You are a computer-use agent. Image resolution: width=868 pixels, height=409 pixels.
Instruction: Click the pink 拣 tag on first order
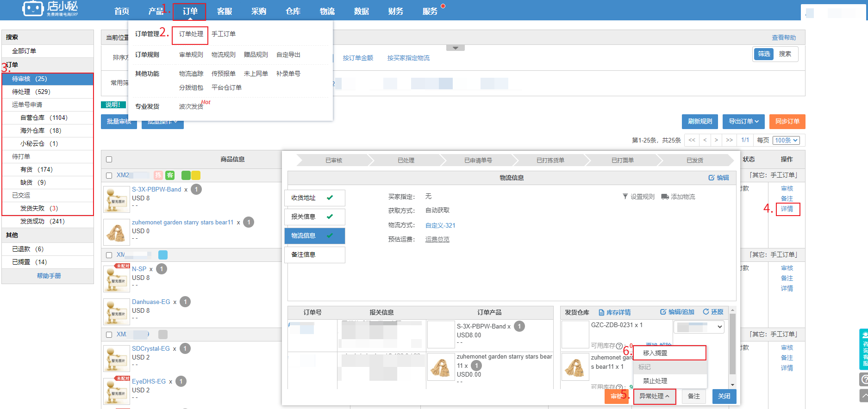[x=158, y=175]
